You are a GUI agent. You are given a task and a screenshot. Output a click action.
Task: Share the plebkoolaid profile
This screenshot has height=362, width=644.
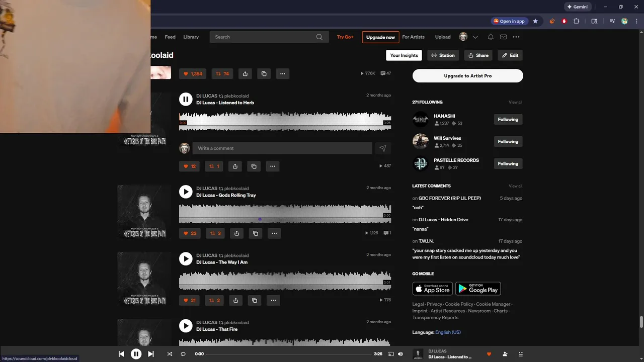478,55
